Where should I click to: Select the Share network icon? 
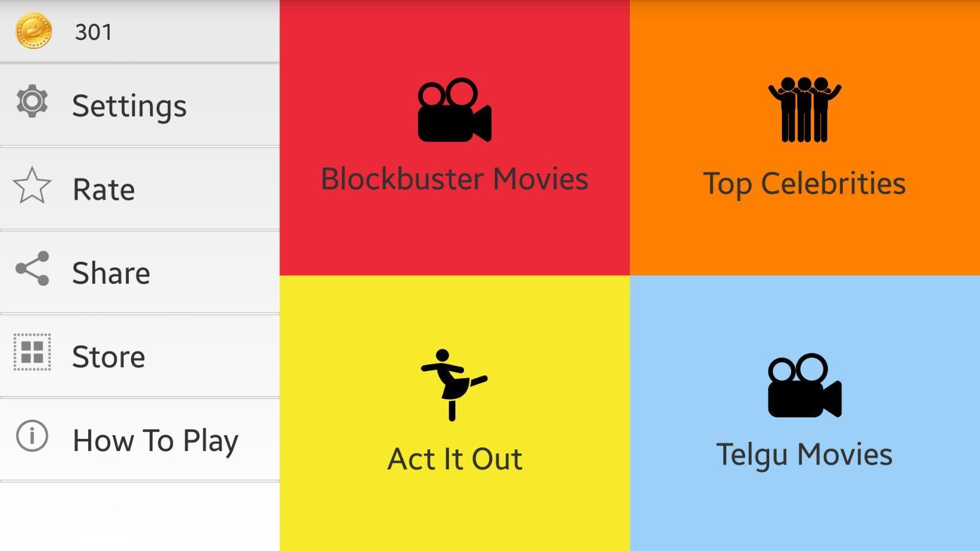tap(32, 268)
